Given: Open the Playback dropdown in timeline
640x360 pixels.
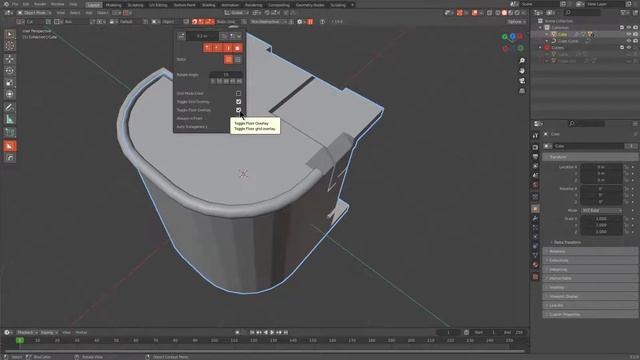Looking at the screenshot, I should tap(27, 332).
